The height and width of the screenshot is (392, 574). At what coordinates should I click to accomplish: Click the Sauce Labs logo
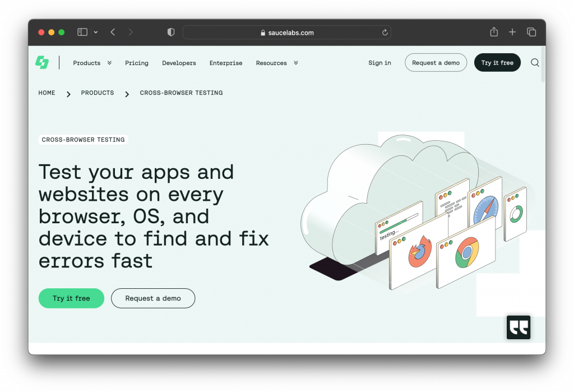pos(42,63)
